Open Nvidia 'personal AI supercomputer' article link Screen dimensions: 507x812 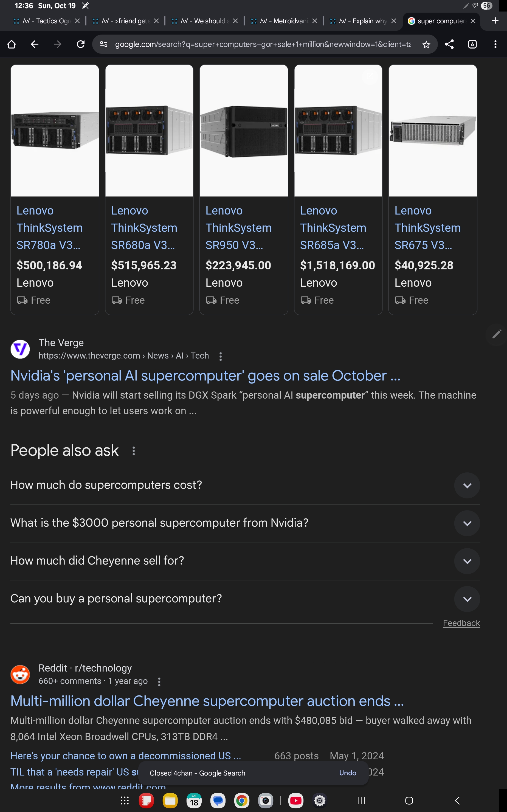click(205, 376)
